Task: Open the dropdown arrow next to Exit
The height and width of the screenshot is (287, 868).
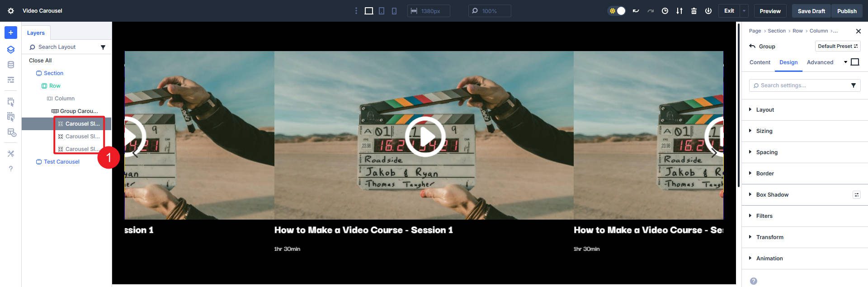Action: point(744,11)
